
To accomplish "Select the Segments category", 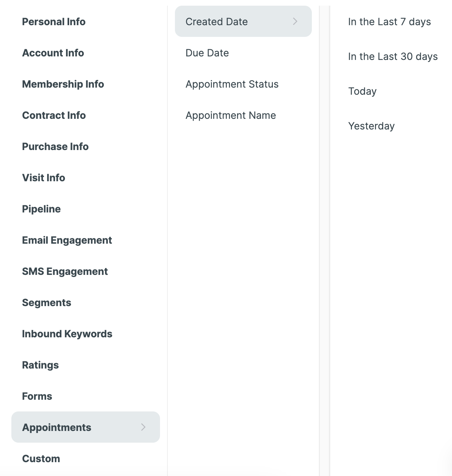I will point(46,303).
